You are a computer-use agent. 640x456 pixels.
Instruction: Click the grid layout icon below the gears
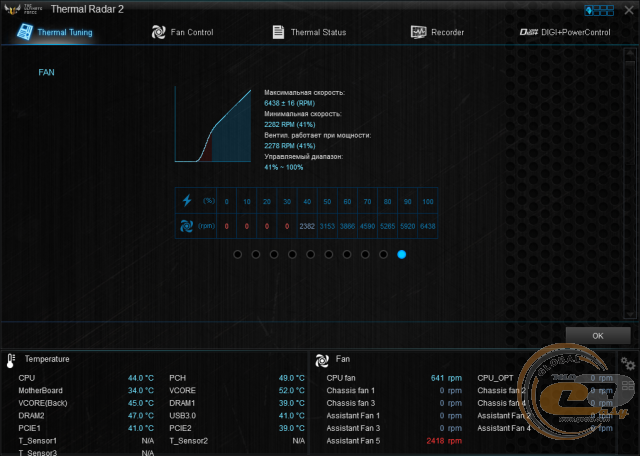[x=628, y=386]
